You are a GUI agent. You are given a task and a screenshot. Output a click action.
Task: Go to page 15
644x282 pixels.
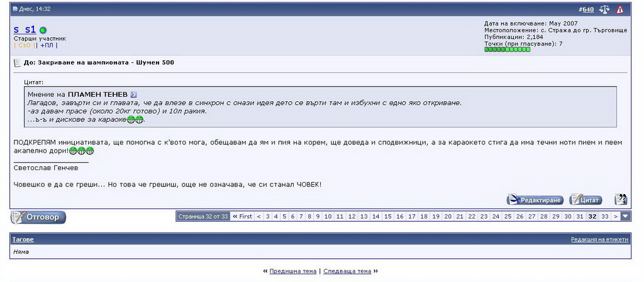pyautogui.click(x=387, y=217)
